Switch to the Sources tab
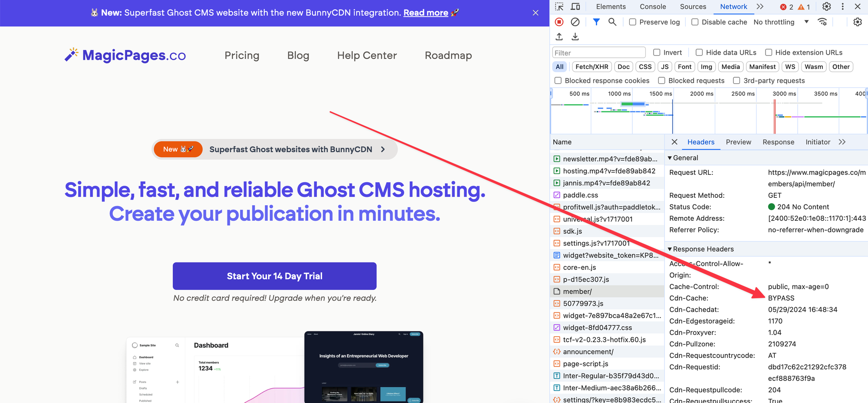 click(693, 7)
